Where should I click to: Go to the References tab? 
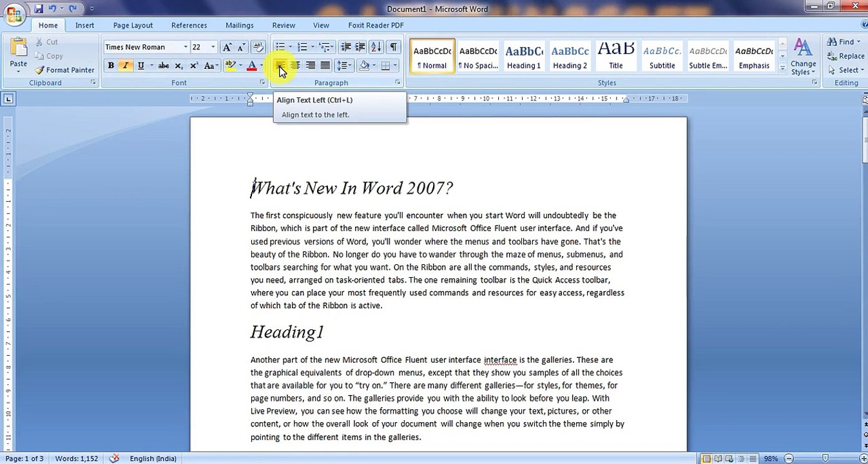pyautogui.click(x=189, y=25)
